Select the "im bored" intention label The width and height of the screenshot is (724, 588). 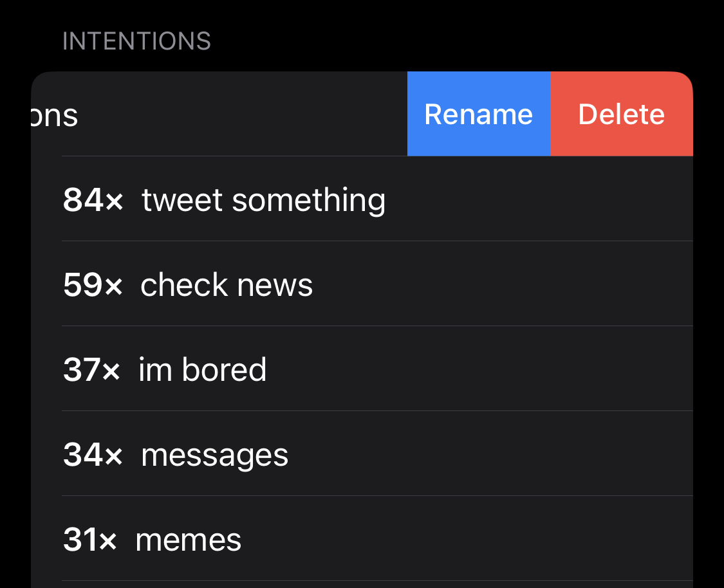point(202,370)
